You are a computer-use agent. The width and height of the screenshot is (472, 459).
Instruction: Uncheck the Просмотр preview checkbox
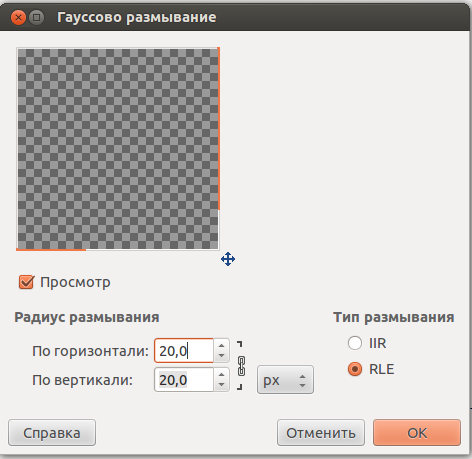coord(26,282)
